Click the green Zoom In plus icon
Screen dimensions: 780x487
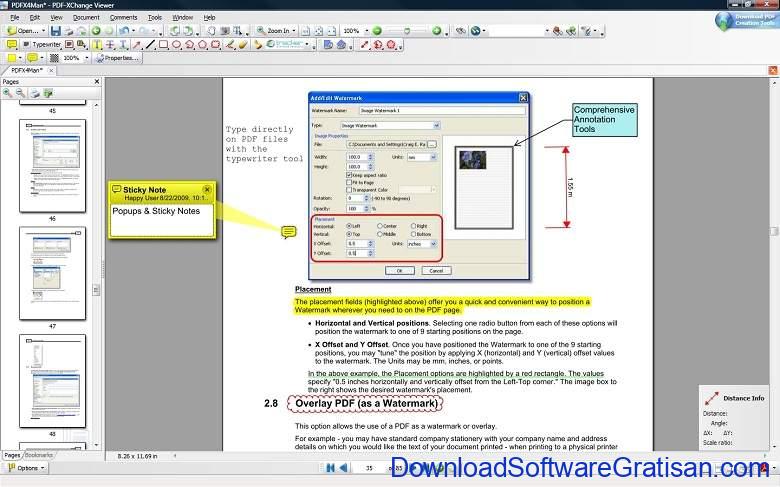(436, 31)
